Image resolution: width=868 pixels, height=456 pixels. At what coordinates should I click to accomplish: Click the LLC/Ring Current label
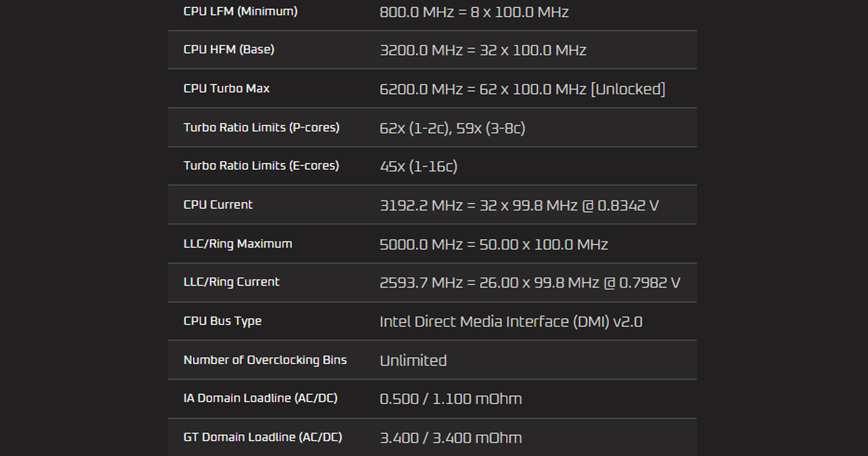231,282
